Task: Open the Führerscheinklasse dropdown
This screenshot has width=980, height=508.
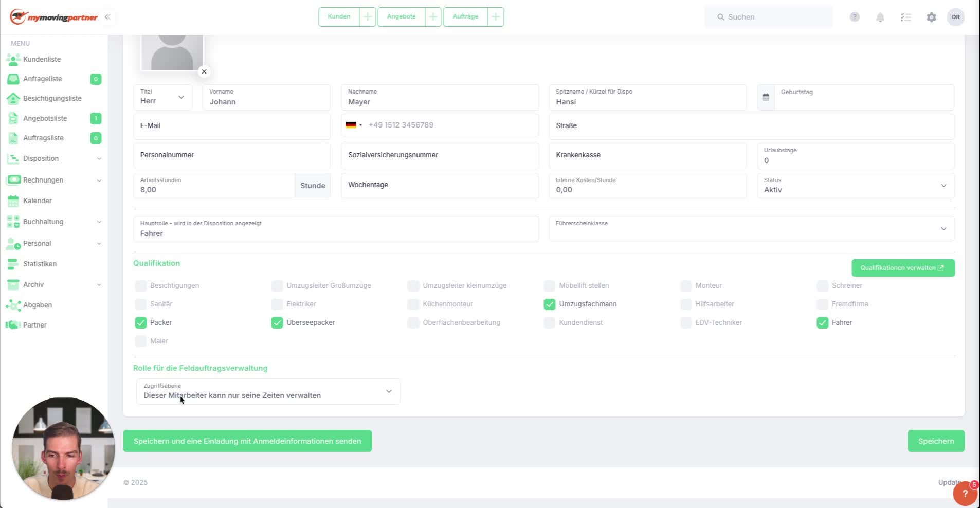Action: (x=752, y=229)
